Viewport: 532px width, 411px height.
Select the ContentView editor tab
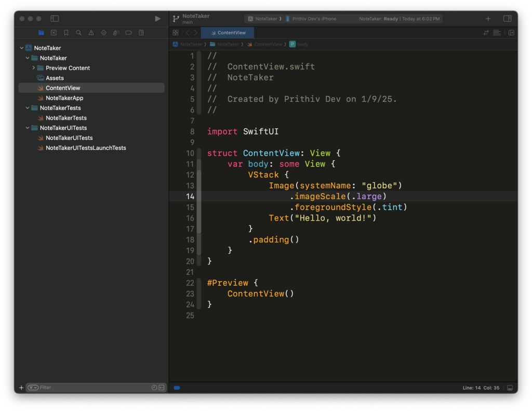(x=227, y=32)
